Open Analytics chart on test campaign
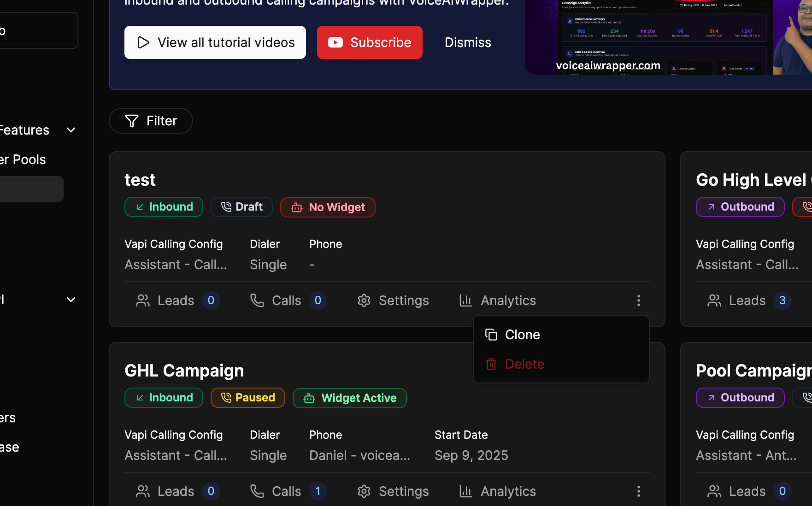 498,300
